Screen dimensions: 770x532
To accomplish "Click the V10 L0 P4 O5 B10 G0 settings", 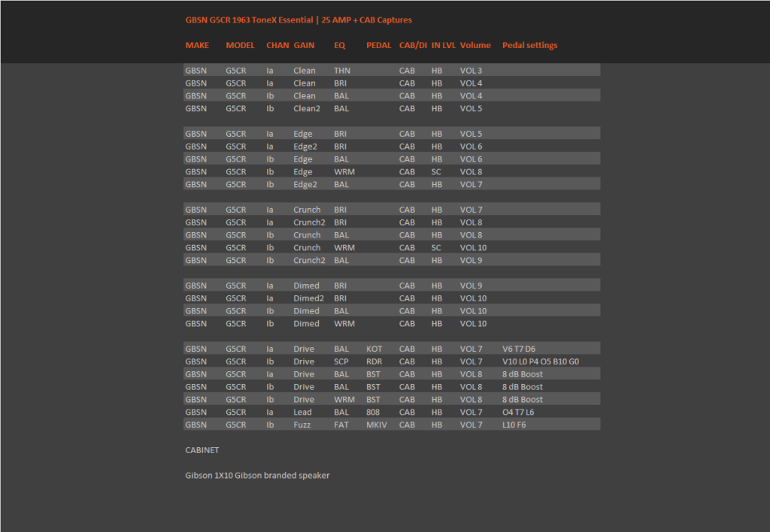I will coord(540,361).
